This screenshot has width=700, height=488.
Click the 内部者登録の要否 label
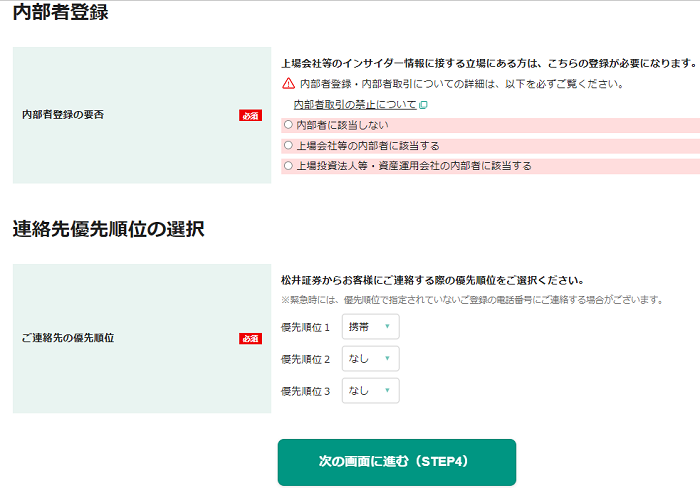tap(63, 115)
